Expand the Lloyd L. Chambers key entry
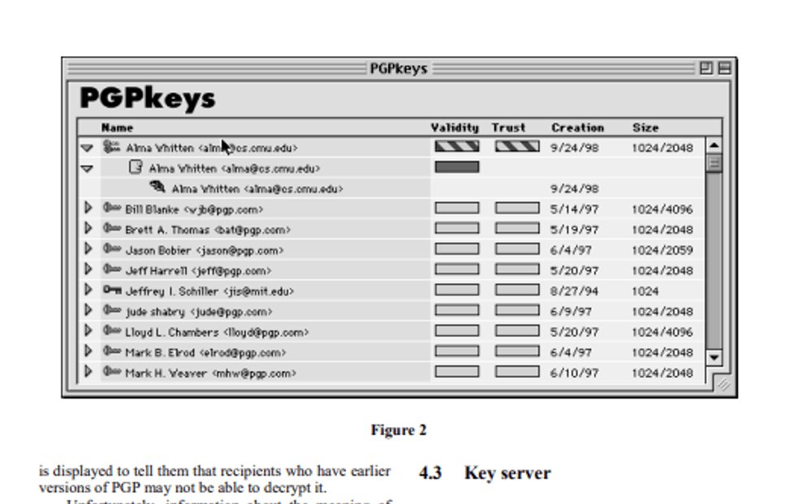812x504 pixels. 88,330
